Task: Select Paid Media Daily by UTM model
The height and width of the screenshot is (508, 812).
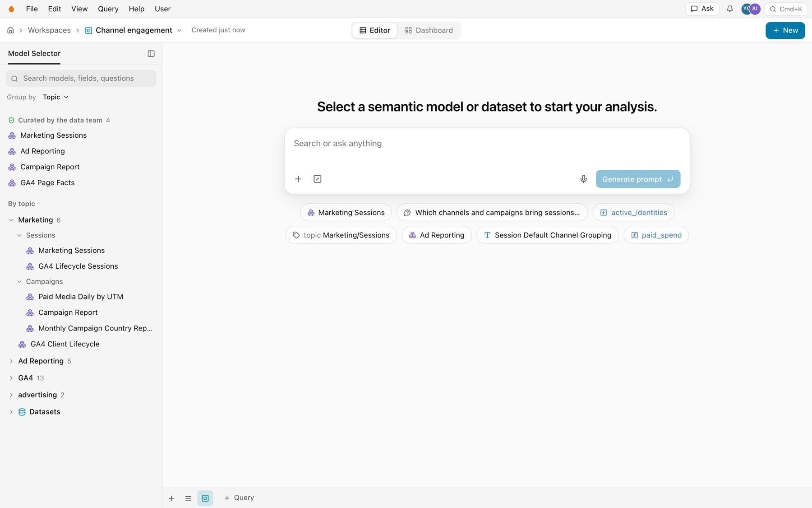Action: (81, 297)
